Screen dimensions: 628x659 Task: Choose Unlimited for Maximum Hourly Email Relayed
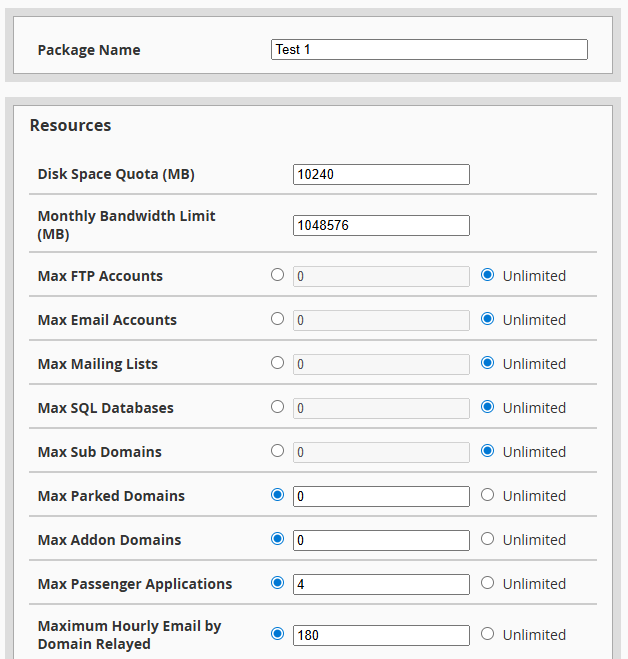(x=487, y=634)
